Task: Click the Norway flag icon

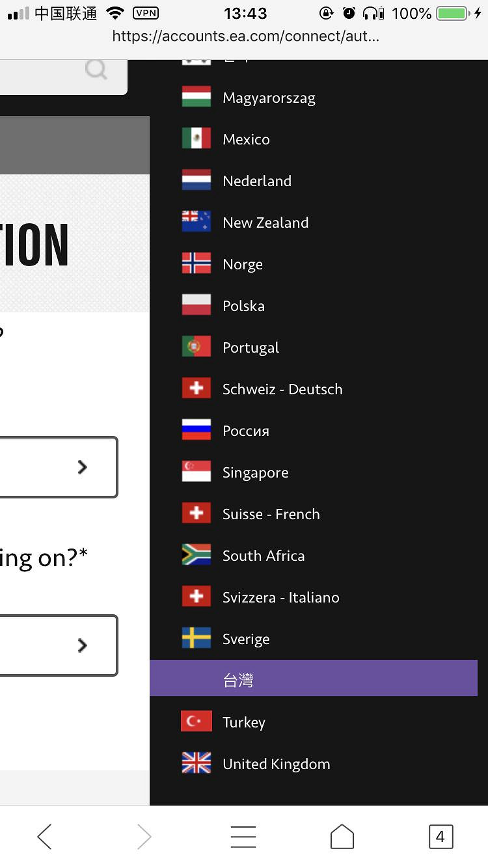Action: tap(196, 264)
